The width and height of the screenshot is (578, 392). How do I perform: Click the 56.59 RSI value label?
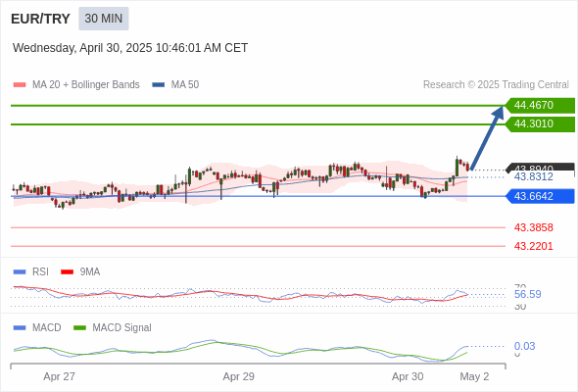527,294
